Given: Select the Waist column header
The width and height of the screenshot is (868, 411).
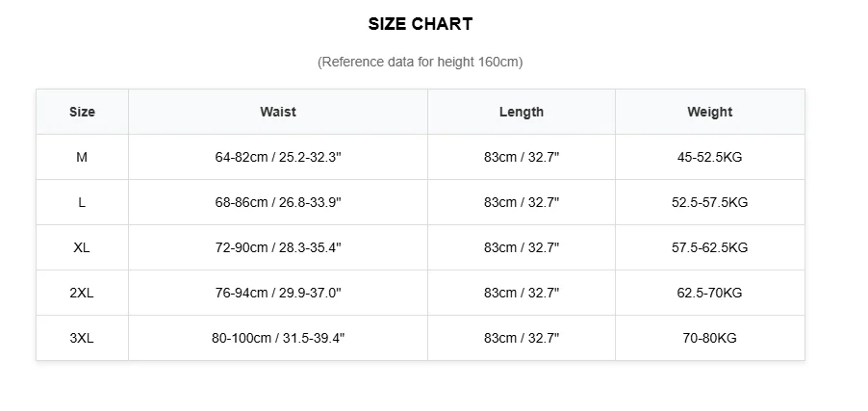Looking at the screenshot, I should pyautogui.click(x=277, y=112).
